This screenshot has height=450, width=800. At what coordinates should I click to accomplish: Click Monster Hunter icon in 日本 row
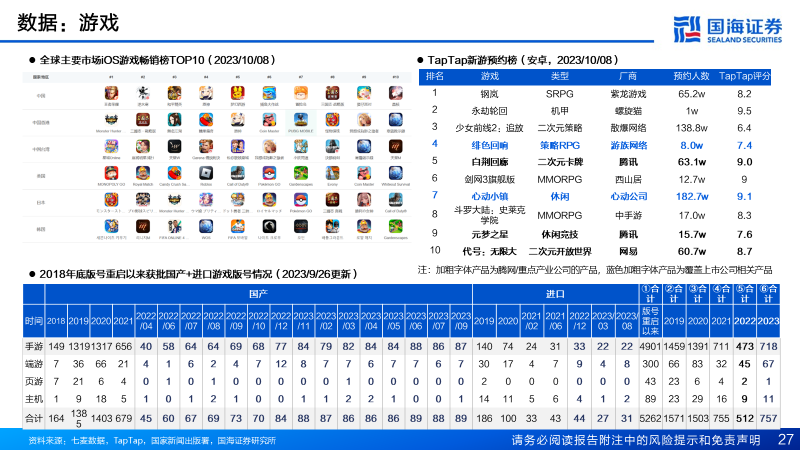174,200
